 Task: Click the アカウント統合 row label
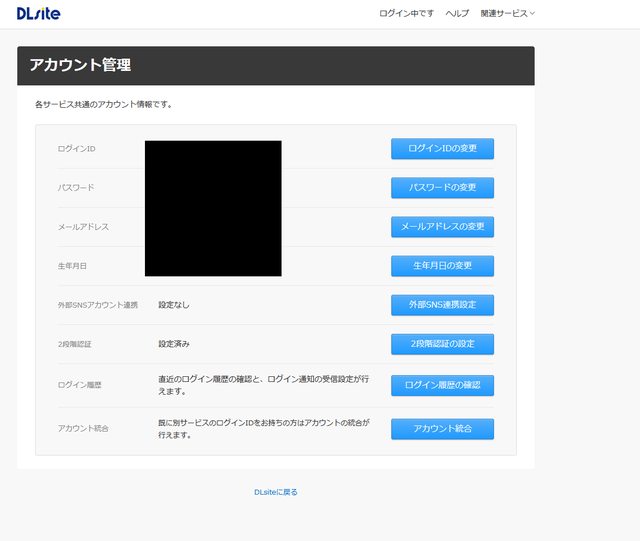[x=83, y=428]
